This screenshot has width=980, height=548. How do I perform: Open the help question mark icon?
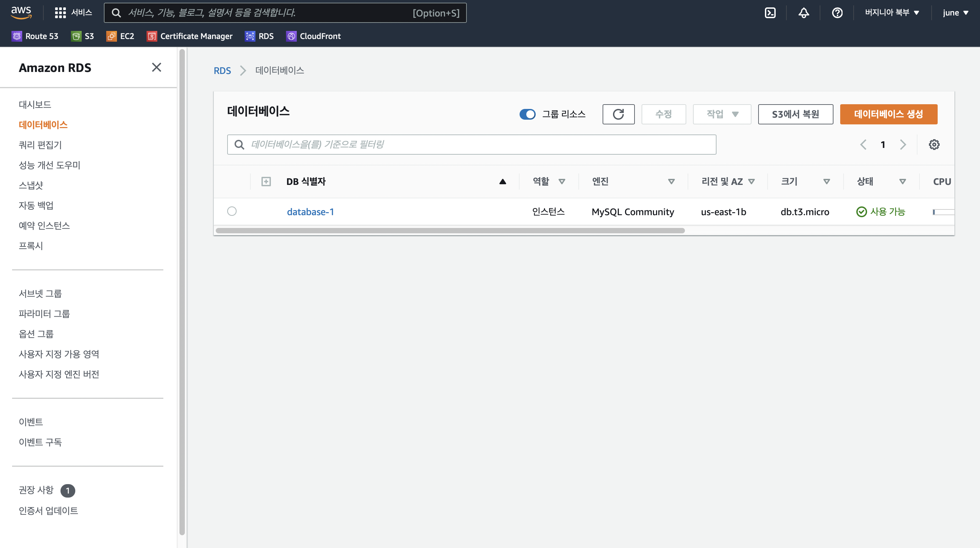tap(837, 13)
